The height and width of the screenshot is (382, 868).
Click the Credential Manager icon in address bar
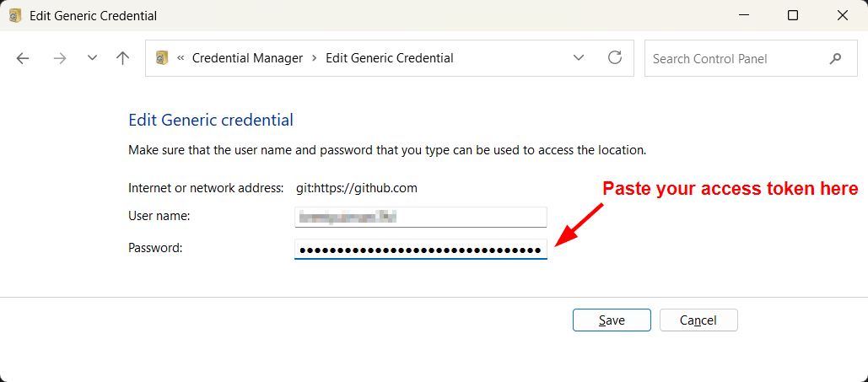tap(161, 58)
